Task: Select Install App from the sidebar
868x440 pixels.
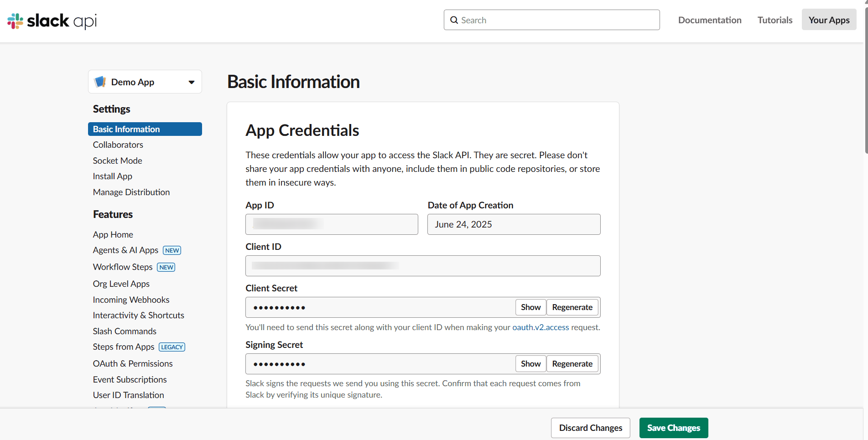Action: point(112,176)
